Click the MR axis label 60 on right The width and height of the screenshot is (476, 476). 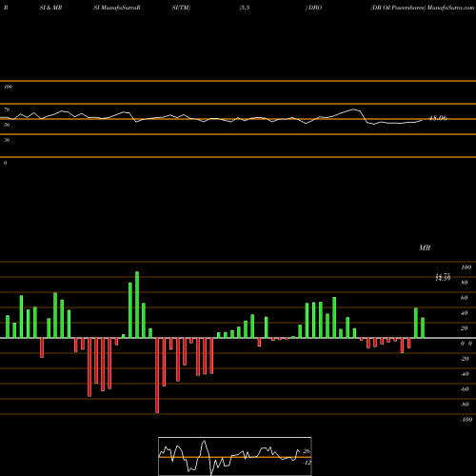pyautogui.click(x=465, y=298)
